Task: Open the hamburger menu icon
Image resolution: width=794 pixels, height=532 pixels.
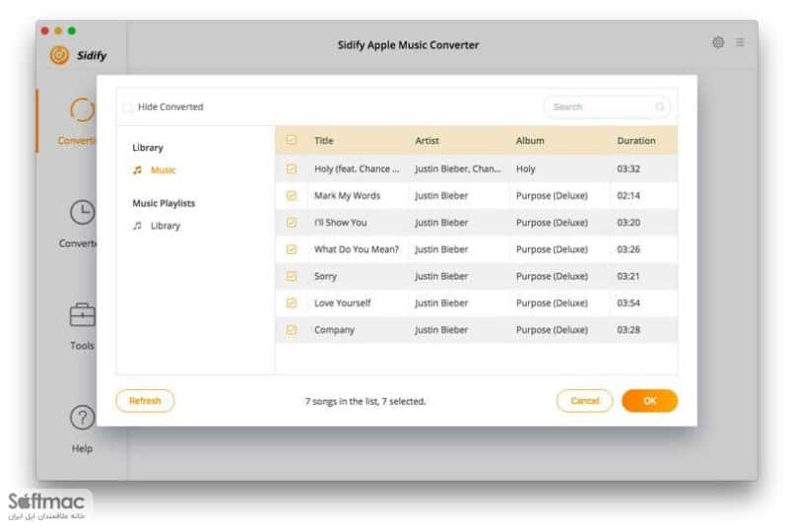Action: click(740, 42)
